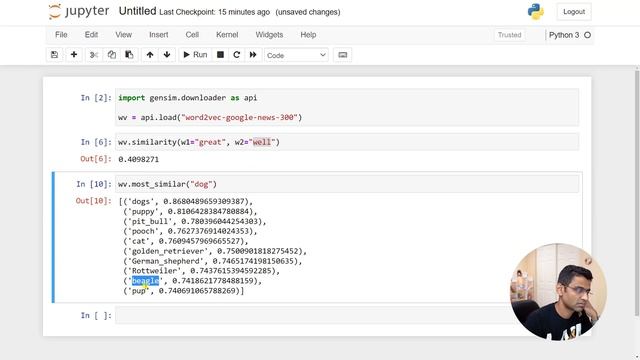Viewport: 640px width, 360px height.
Task: Open the Insert menu
Action: tap(159, 35)
